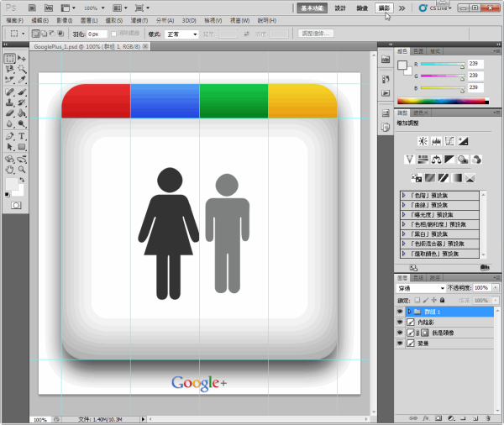Click the Brightness/Contrast adjustment icon
The width and height of the screenshot is (504, 425).
422,140
